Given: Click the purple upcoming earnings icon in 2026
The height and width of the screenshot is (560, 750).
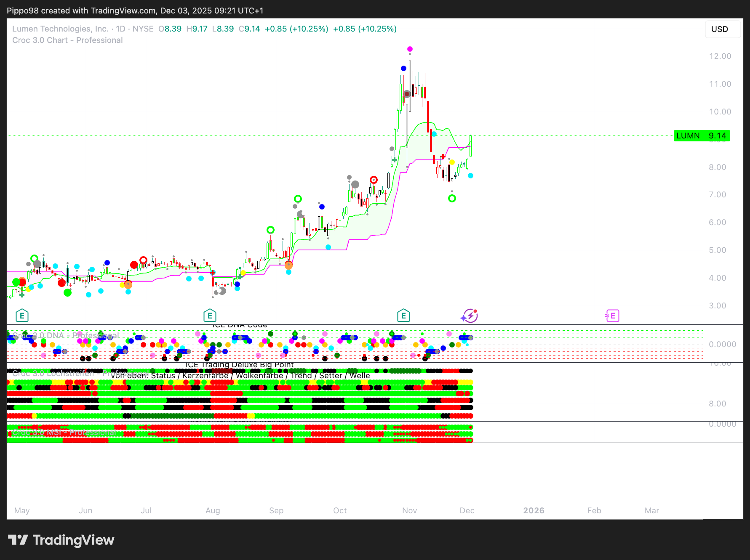Looking at the screenshot, I should (612, 316).
